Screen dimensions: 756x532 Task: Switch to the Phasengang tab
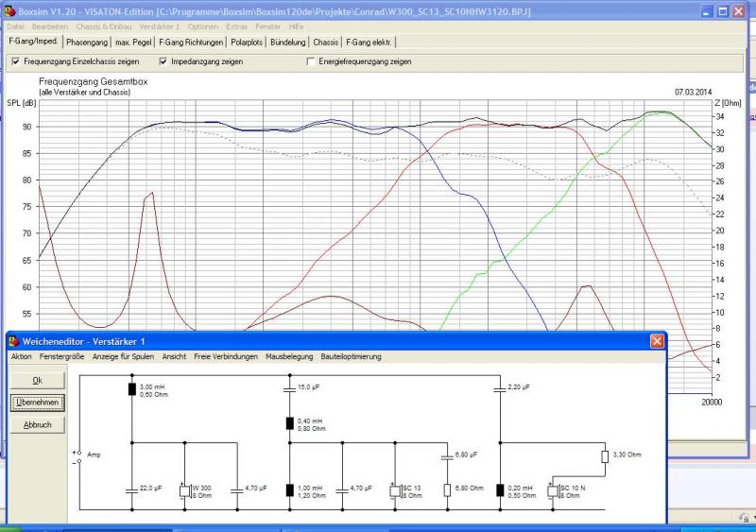[x=86, y=43]
